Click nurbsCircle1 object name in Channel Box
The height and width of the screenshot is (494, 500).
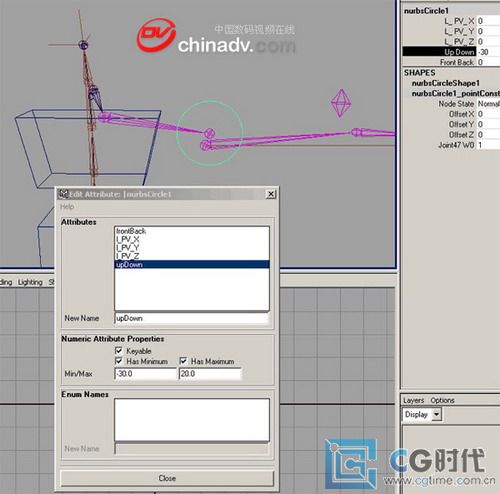[426, 11]
